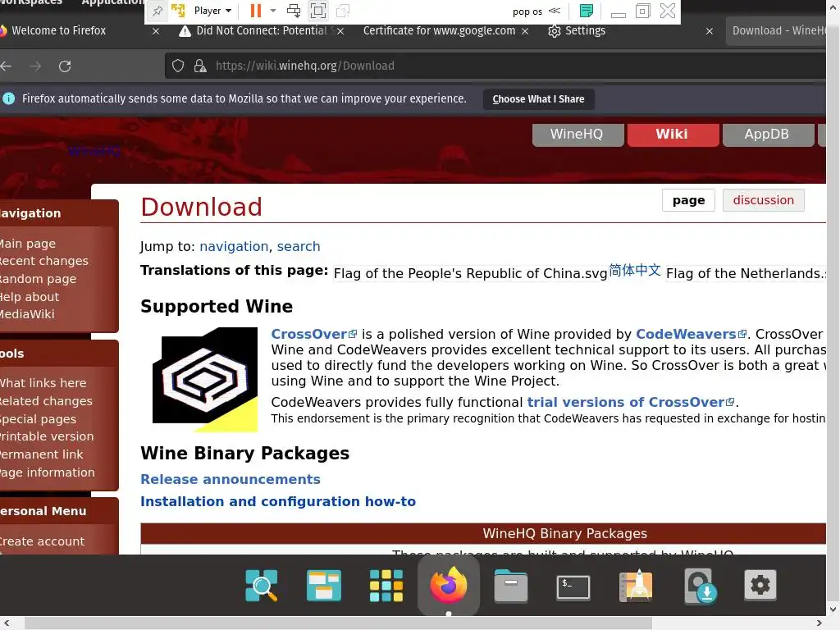Open Help about MediaWiki link

[x=30, y=305]
